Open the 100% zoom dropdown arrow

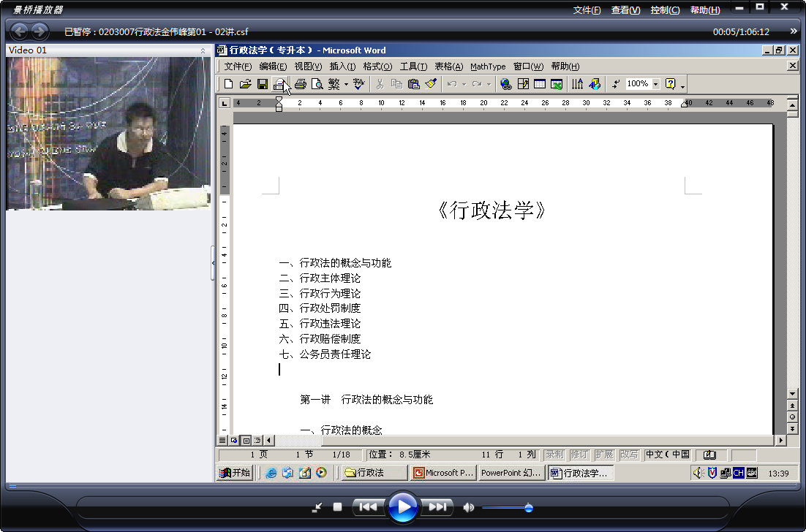(x=655, y=84)
